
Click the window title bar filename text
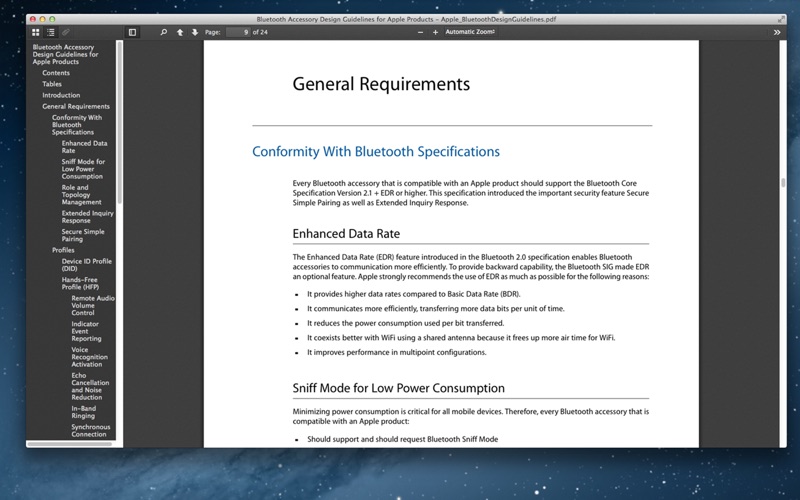[x=406, y=19]
